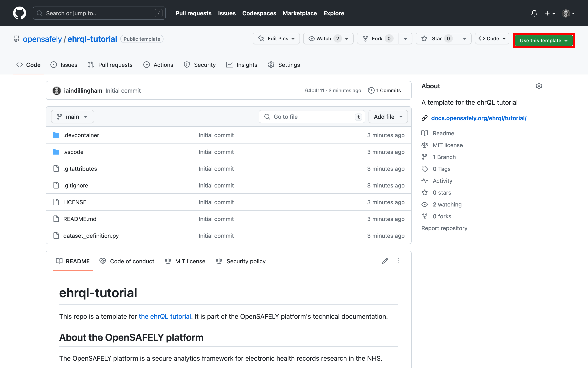Click the commit history clock icon
This screenshot has height=368, width=588.
(x=371, y=91)
